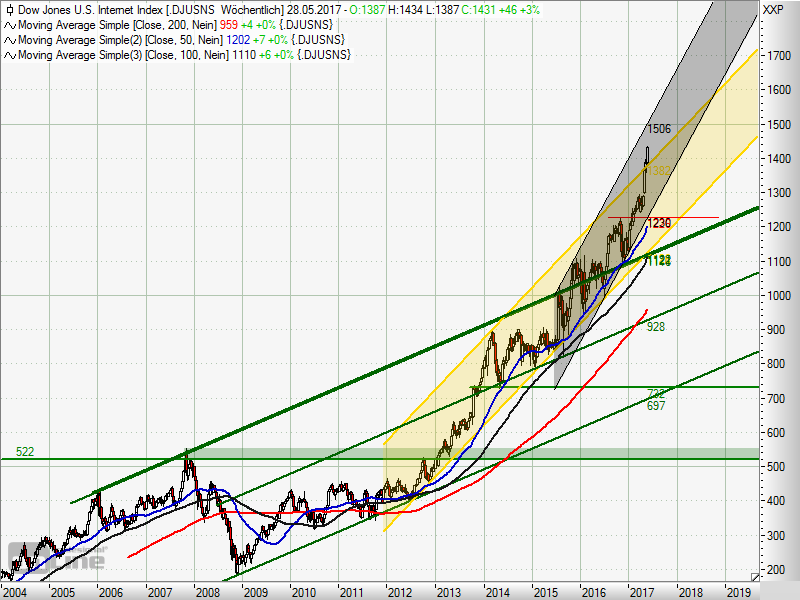
Task: Click the 1110 moving average value
Action: pos(244,55)
